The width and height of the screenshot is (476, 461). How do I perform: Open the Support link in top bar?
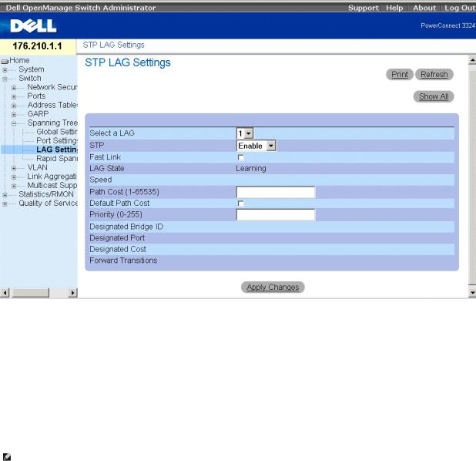363,8
